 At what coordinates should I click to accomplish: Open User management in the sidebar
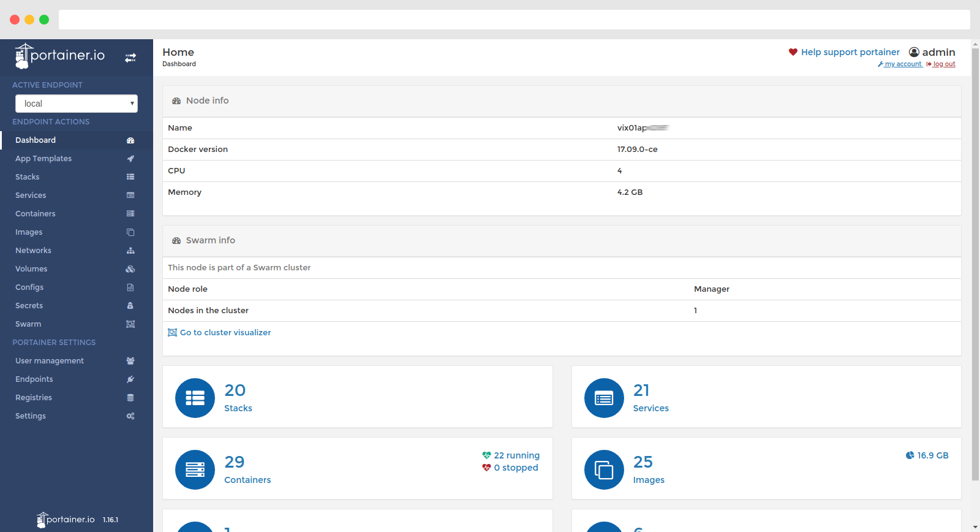(77, 361)
